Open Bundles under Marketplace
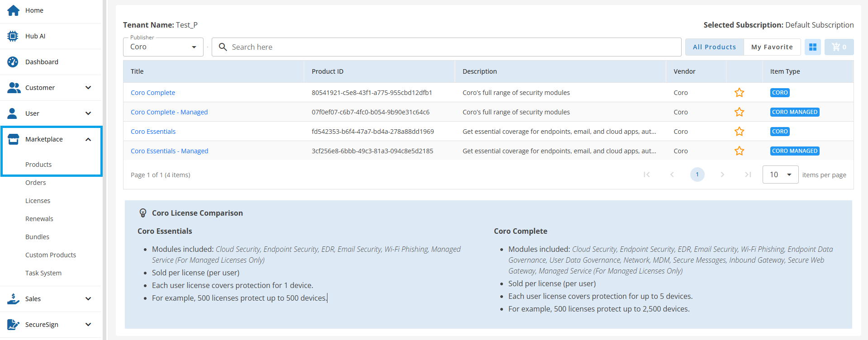 37,237
